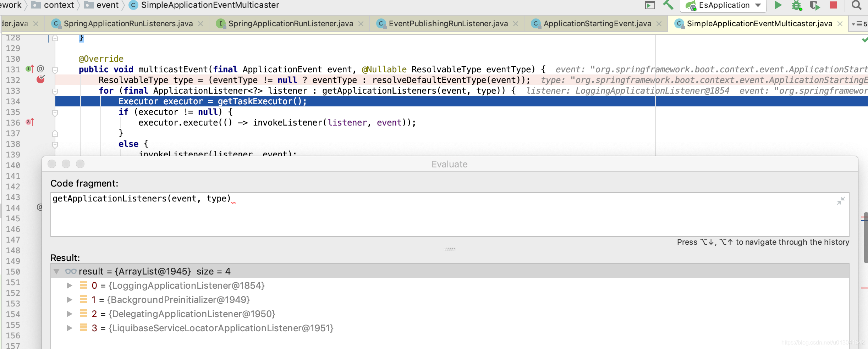This screenshot has height=349, width=868.
Task: Click the Build project hammer icon
Action: coord(668,5)
